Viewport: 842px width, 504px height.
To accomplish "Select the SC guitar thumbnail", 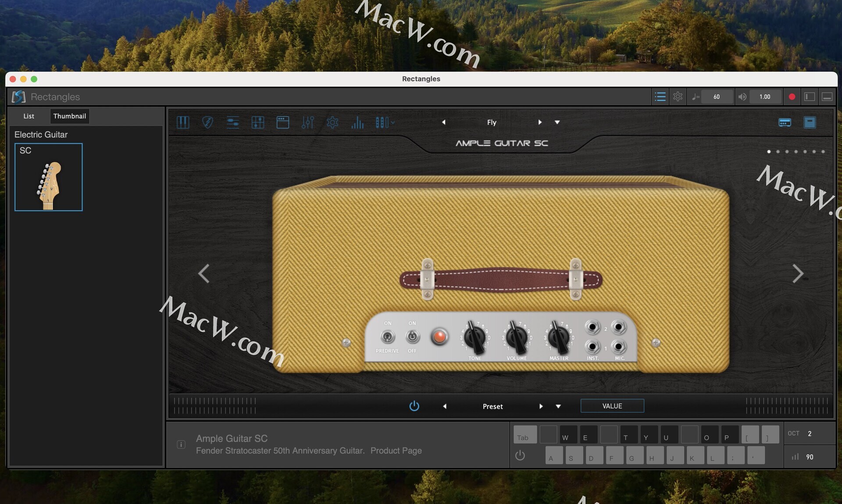I will click(x=49, y=177).
